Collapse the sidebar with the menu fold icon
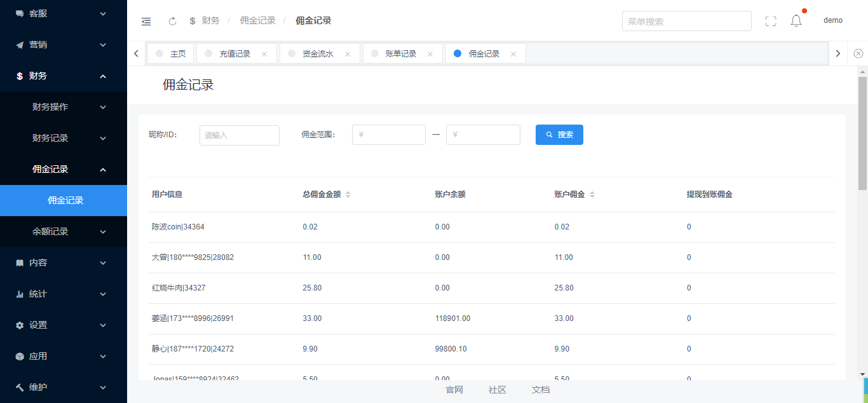The width and height of the screenshot is (868, 403). point(146,21)
